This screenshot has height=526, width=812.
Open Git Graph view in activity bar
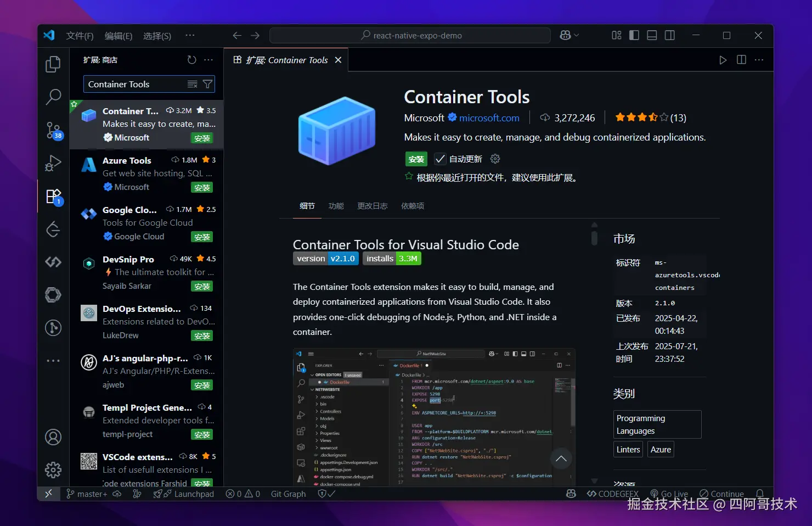(x=53, y=328)
